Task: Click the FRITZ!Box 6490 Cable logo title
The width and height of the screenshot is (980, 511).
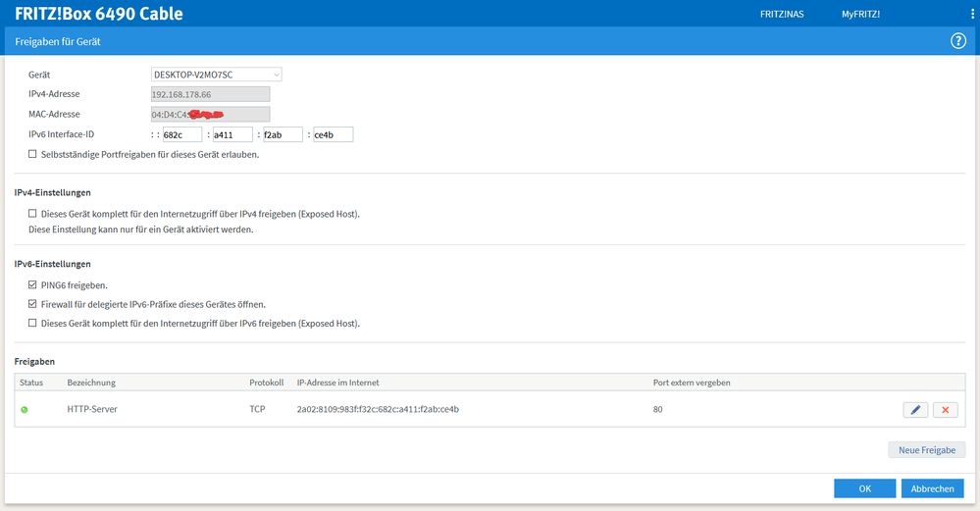Action: [99, 14]
